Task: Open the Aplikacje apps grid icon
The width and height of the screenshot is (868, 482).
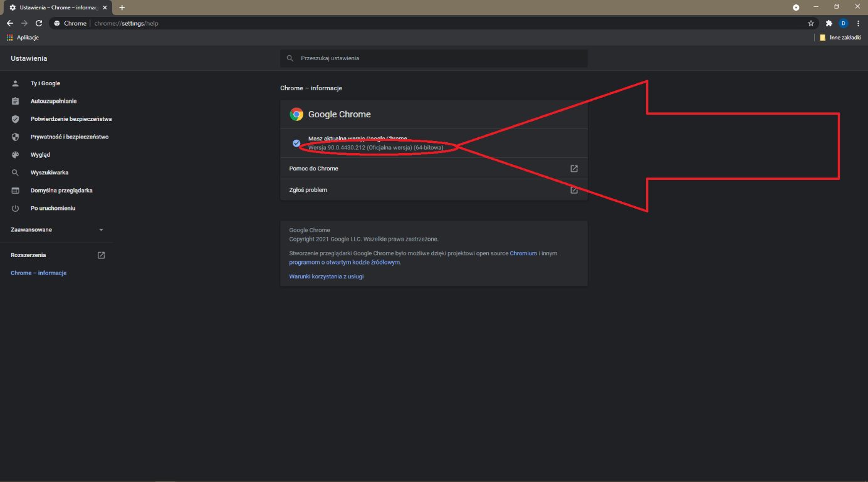Action: pos(9,38)
